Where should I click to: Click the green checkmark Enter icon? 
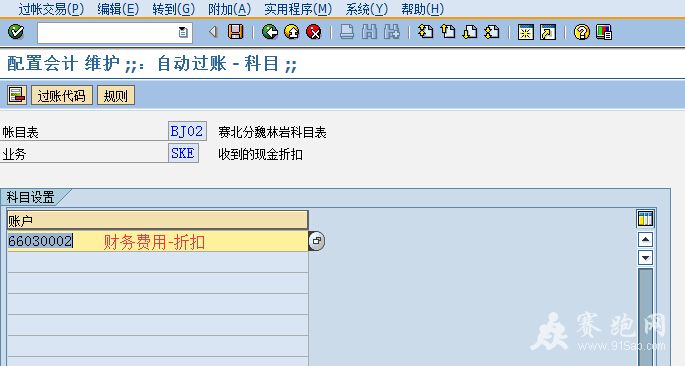(x=16, y=32)
